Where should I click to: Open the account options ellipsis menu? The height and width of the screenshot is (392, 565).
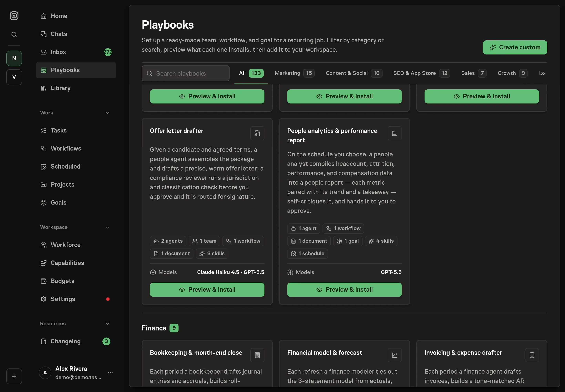(x=110, y=373)
